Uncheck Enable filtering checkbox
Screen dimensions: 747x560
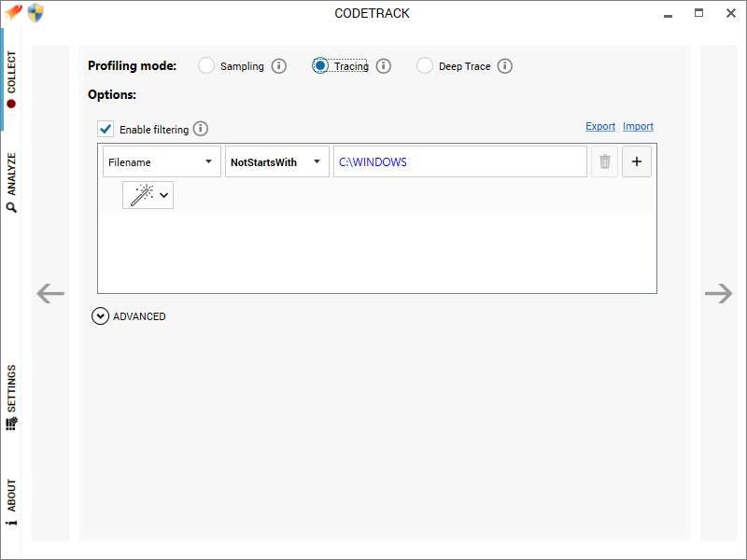click(x=106, y=129)
